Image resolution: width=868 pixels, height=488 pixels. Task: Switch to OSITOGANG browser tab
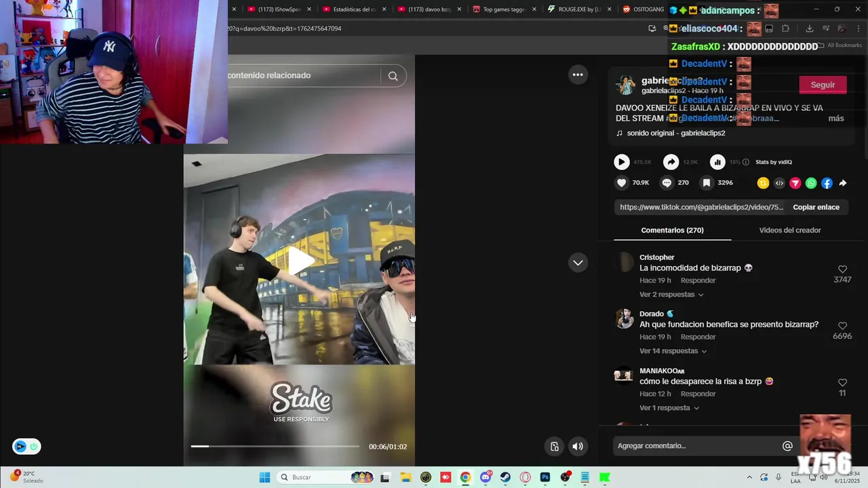(643, 9)
